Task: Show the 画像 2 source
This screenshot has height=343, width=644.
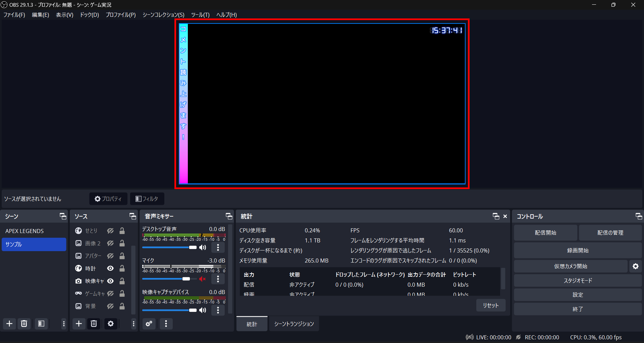Action: [x=110, y=243]
